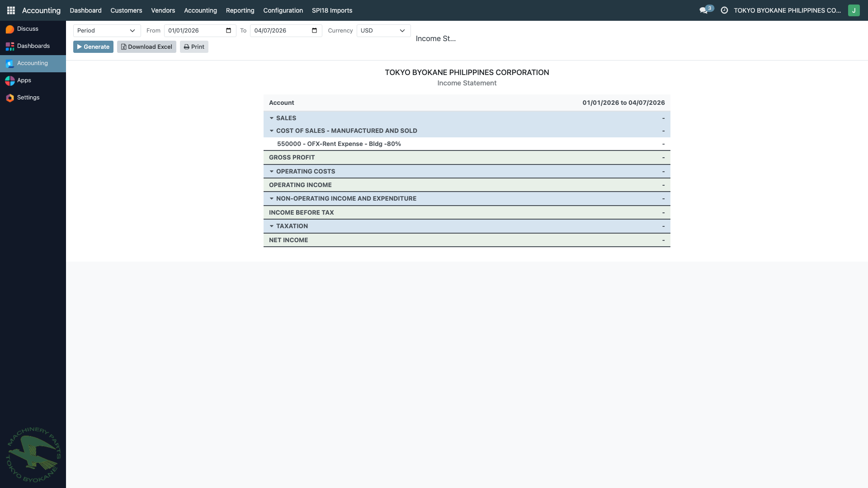Image resolution: width=868 pixels, height=488 pixels.
Task: Open the messages notification icon
Action: point(704,9)
